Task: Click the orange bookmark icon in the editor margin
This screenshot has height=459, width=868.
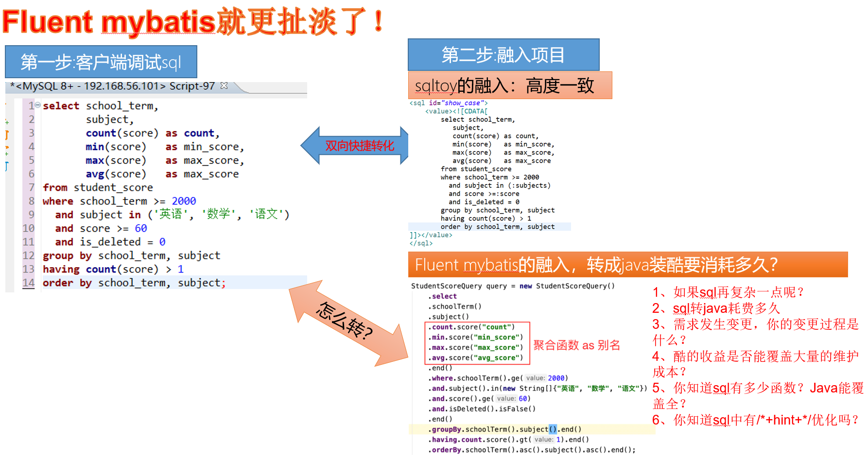Action: click(x=6, y=135)
